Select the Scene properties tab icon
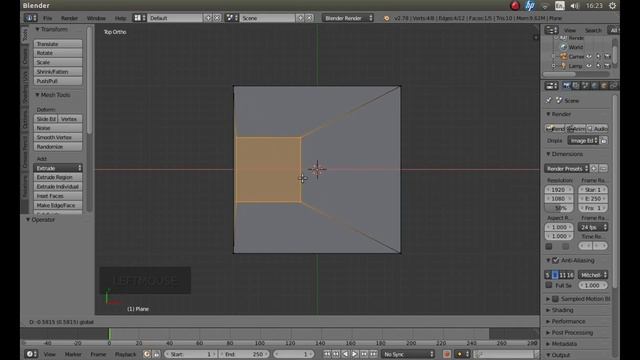 585,86
